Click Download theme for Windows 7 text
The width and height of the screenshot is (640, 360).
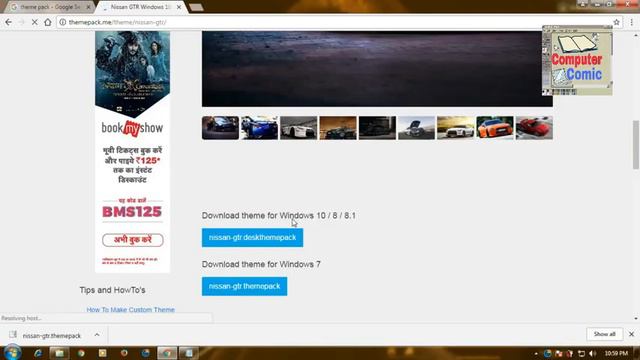(261, 264)
